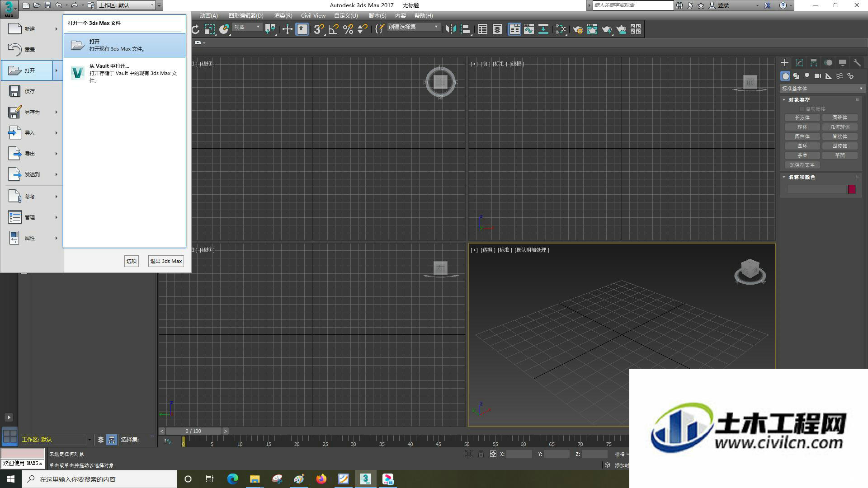Click the Mirror tool icon
Screen dimensions: 868x488
click(x=451, y=29)
